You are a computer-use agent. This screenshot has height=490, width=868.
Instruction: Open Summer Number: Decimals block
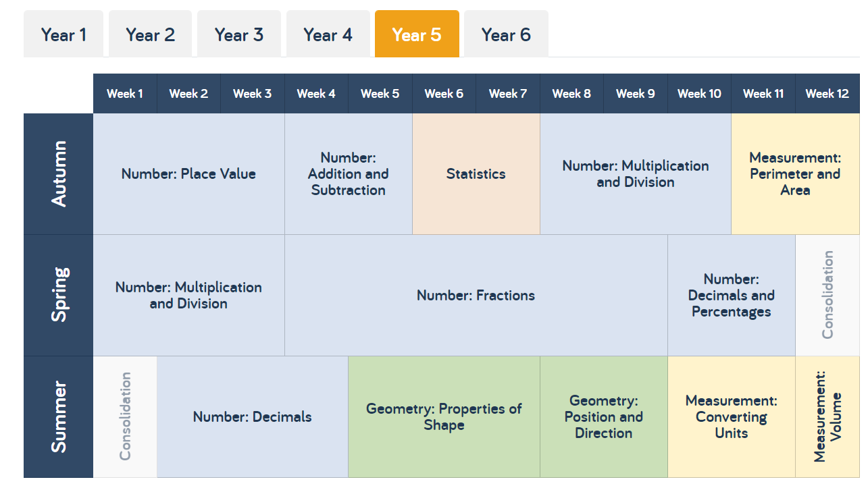click(253, 417)
